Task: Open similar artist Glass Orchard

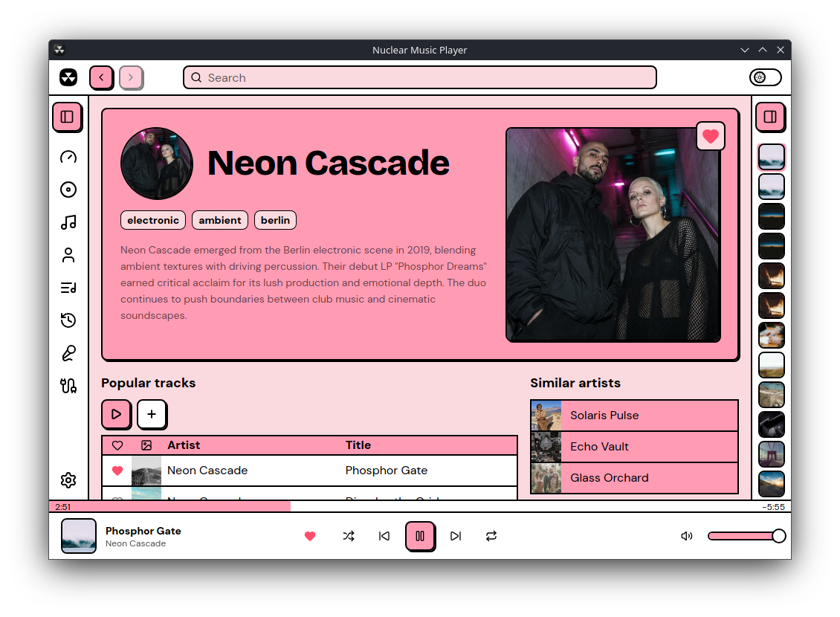Action: (634, 478)
